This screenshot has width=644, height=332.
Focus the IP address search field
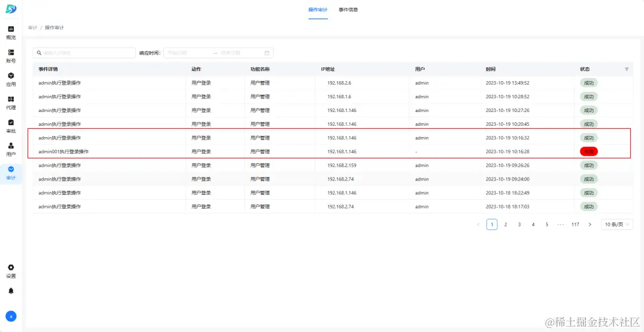(84, 53)
